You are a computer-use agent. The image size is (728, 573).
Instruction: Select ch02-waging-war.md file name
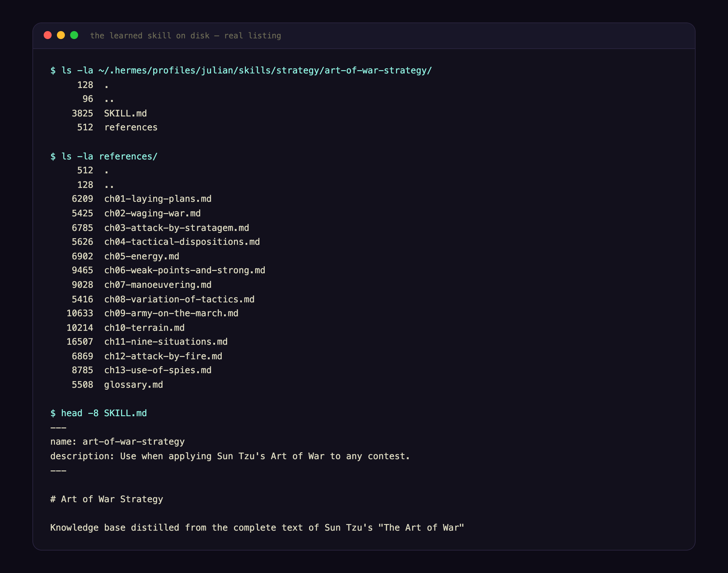click(x=152, y=213)
